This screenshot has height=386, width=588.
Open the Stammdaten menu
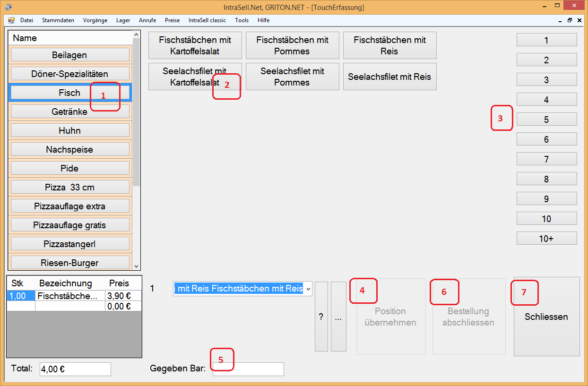tap(58, 20)
